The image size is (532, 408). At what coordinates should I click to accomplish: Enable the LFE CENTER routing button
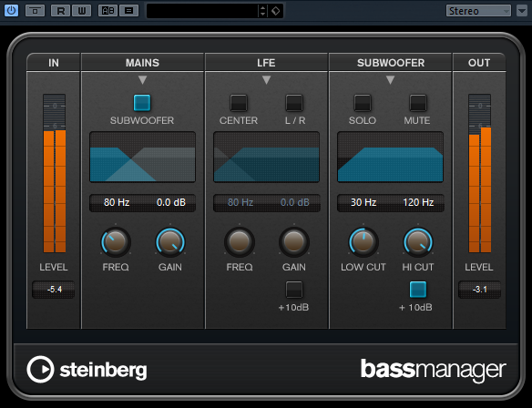click(x=239, y=103)
